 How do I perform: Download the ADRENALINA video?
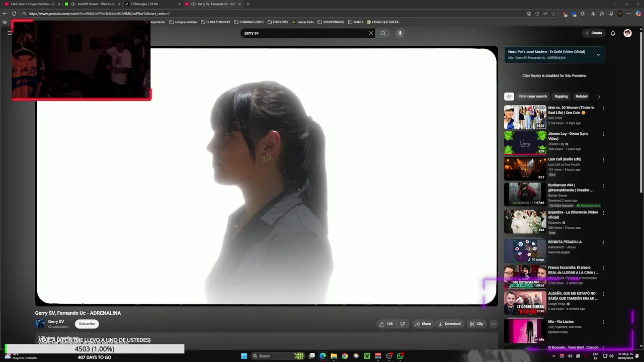(449, 324)
